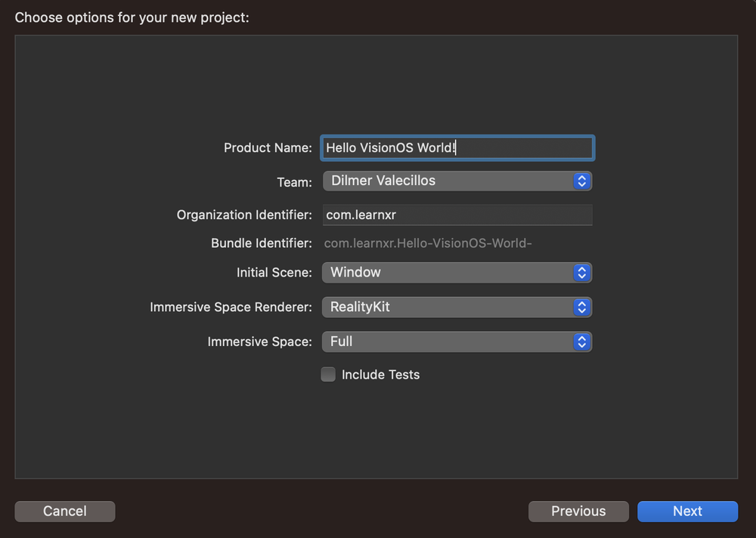
Task: Click the Team popup chevron icon
Action: click(581, 181)
